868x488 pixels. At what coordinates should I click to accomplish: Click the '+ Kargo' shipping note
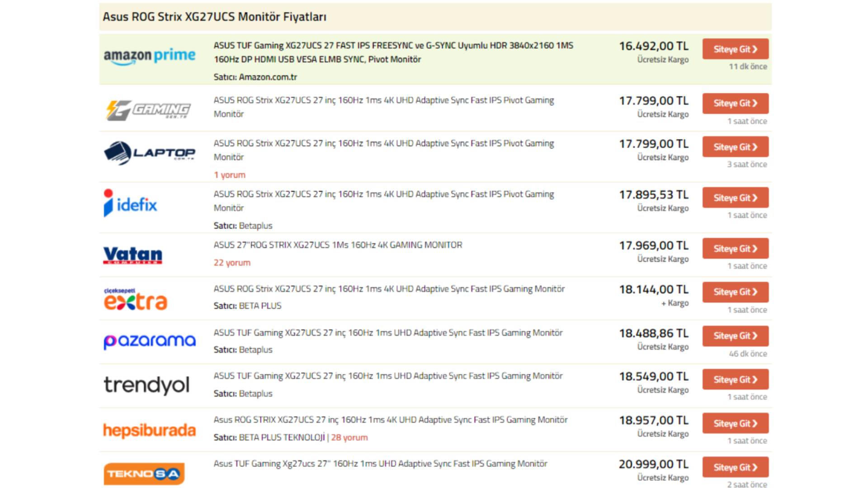[x=675, y=303]
